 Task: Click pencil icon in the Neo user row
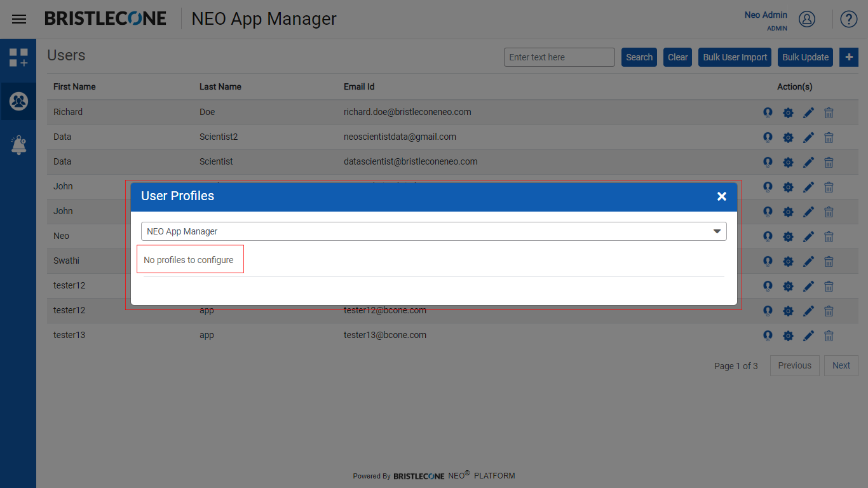[808, 236]
